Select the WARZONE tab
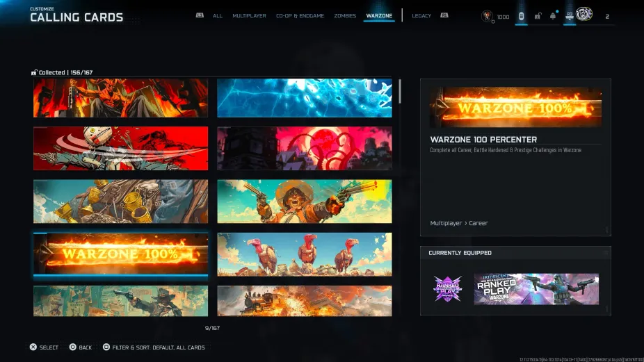Screen dimensions: 644x362 tap(379, 16)
